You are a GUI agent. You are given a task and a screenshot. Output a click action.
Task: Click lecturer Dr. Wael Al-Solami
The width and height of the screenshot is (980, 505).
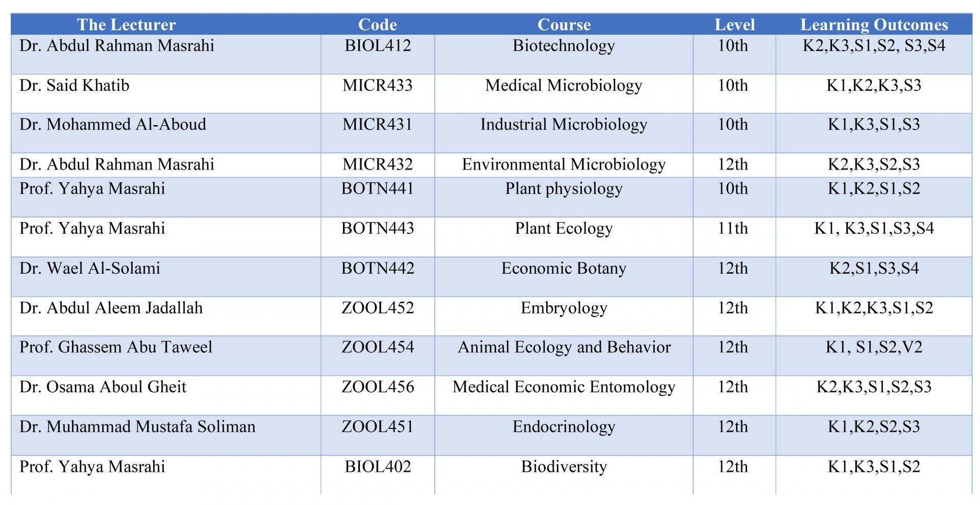[x=90, y=269]
